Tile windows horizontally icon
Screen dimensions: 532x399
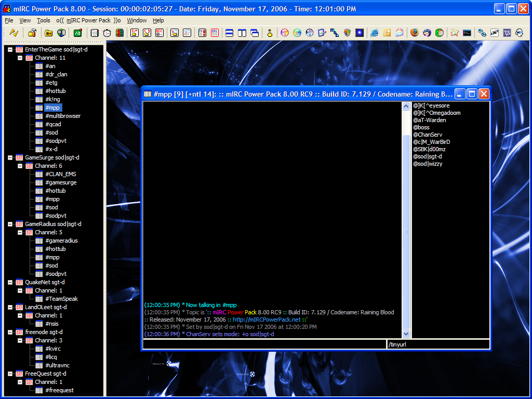tap(229, 33)
